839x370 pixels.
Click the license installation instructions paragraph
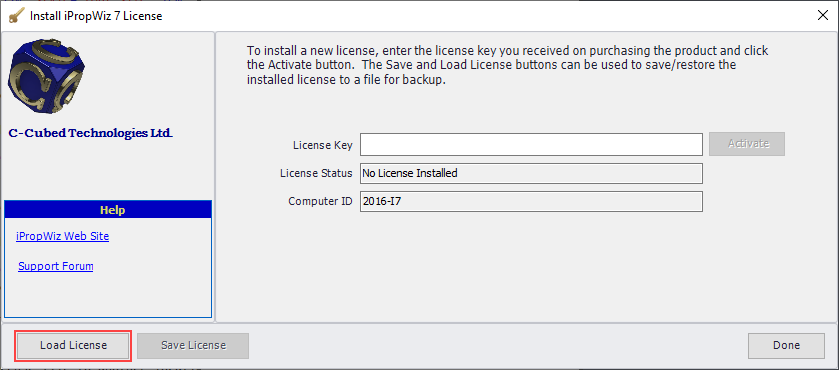pyautogui.click(x=507, y=65)
